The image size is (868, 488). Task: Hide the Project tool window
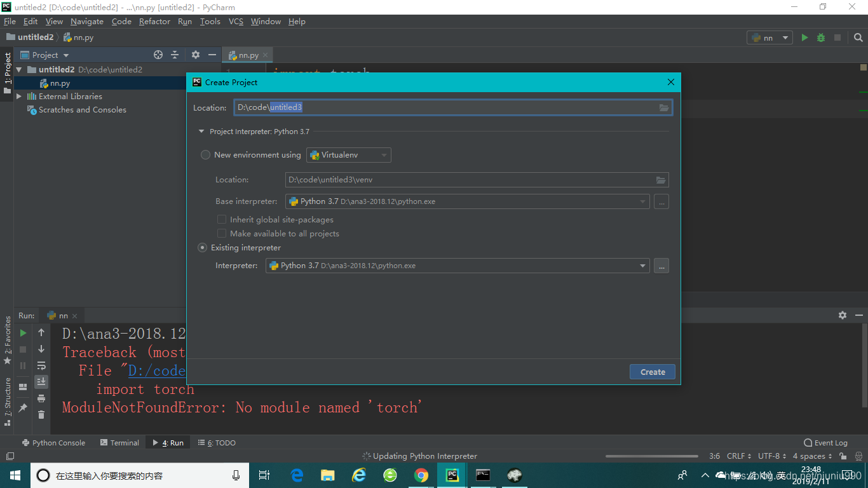pyautogui.click(x=212, y=55)
